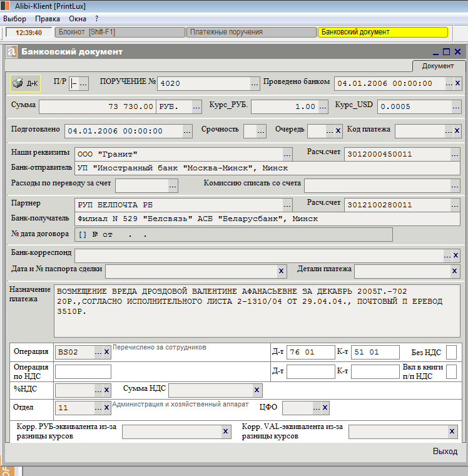This screenshot has width=468, height=476.
Task: Open our Расч.счет 3012000450011 ellipsis
Action: pos(455,155)
